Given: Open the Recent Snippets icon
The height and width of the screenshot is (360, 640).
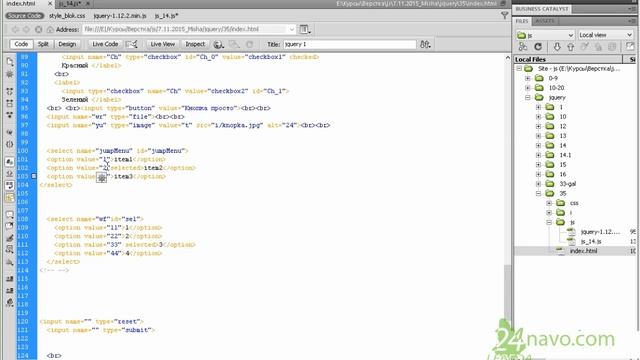Looking at the screenshot, I should (10, 249).
